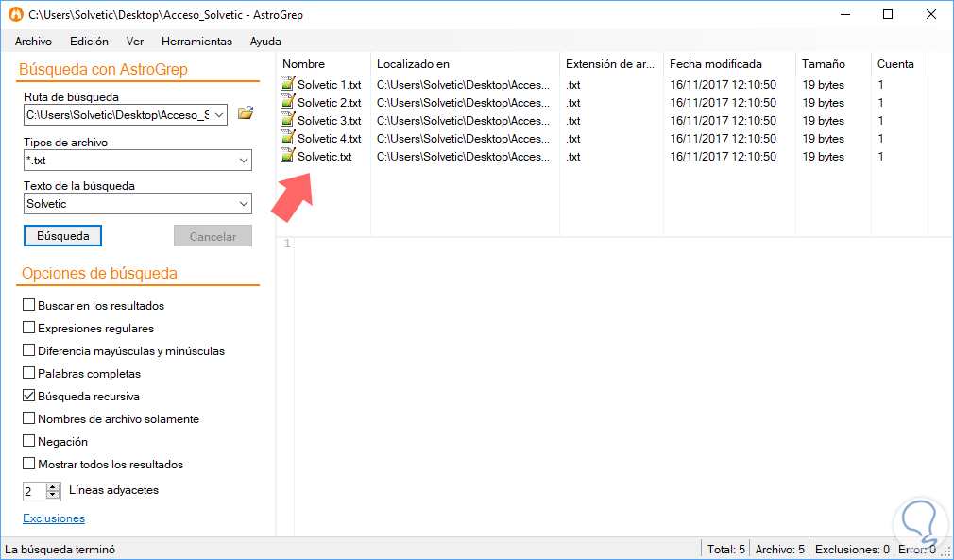Uncheck Búsqueda recursiva

28,396
